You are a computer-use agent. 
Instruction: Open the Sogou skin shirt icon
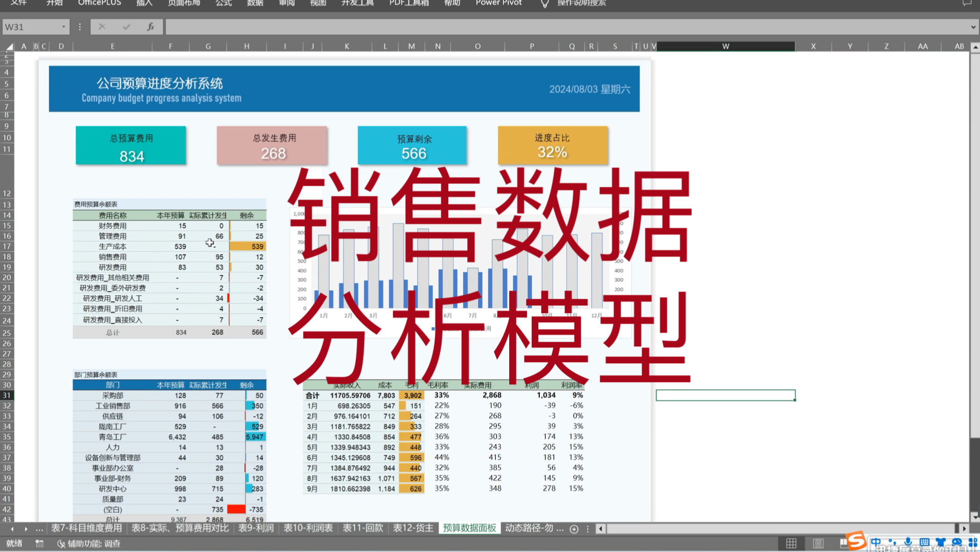pyautogui.click(x=941, y=542)
